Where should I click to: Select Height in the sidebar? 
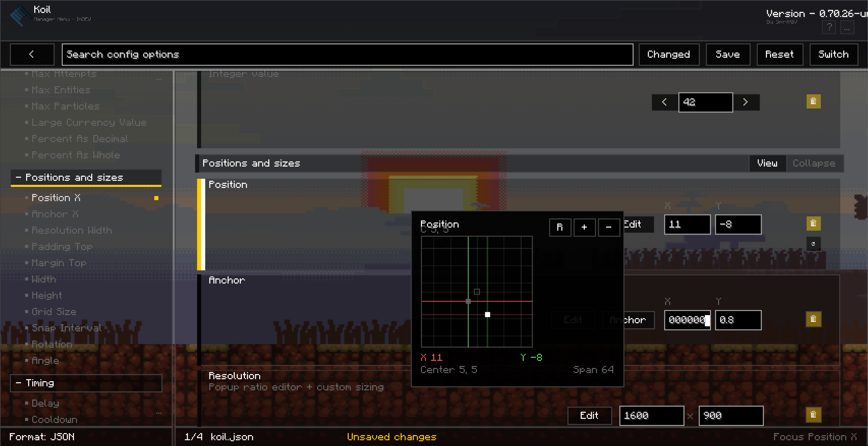click(x=47, y=295)
